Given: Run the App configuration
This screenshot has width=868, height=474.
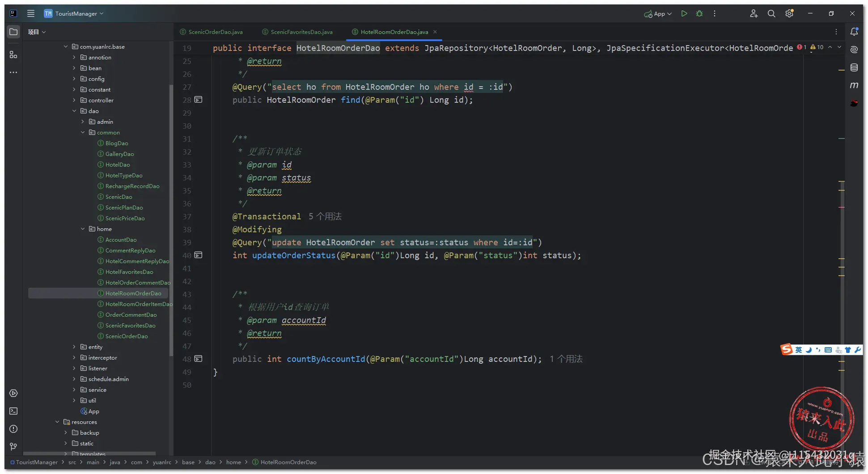Looking at the screenshot, I should tap(684, 13).
